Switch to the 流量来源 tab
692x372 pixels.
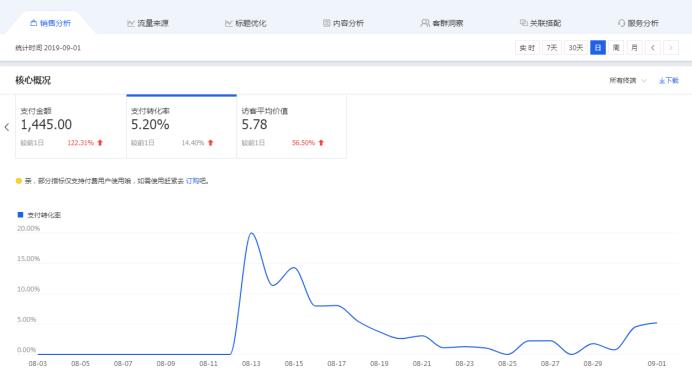click(148, 23)
